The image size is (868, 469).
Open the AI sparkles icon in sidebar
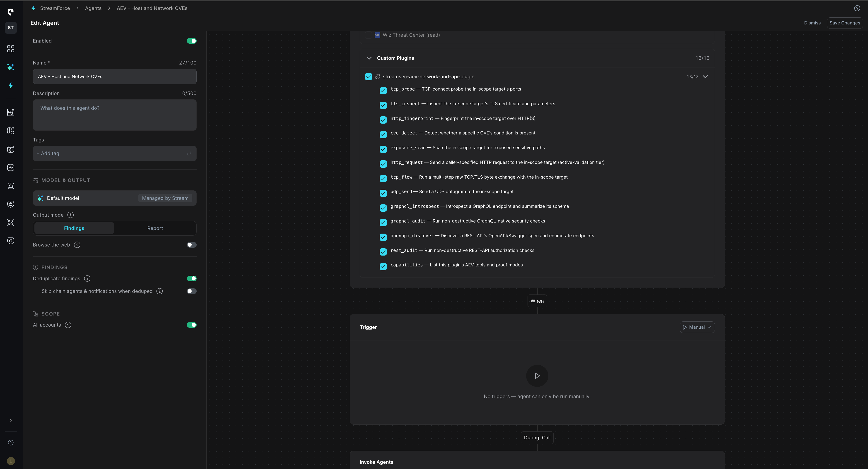pos(11,67)
